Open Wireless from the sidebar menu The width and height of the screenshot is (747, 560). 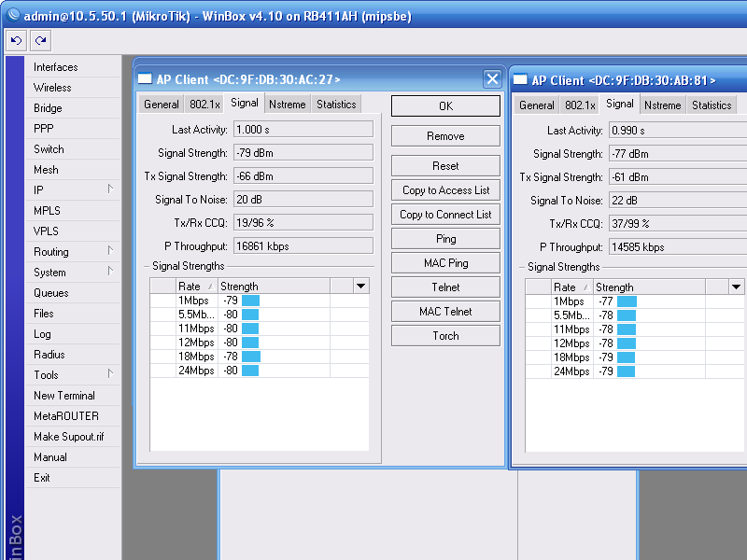point(52,88)
